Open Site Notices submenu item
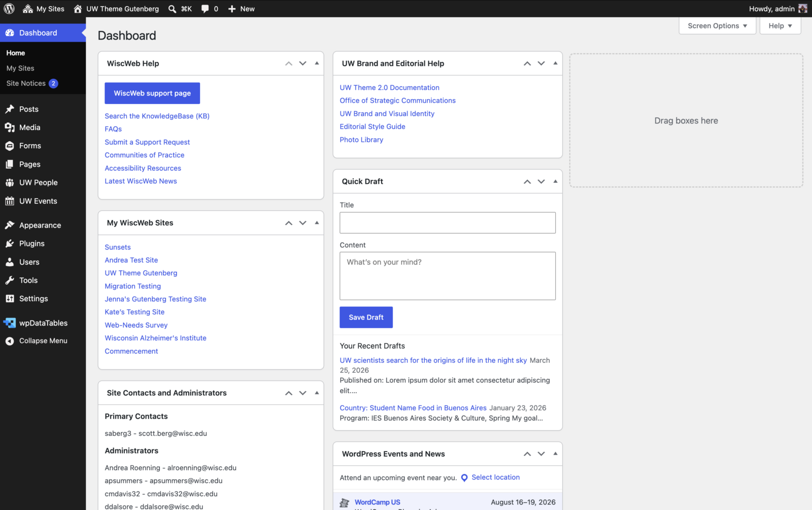 [32, 83]
